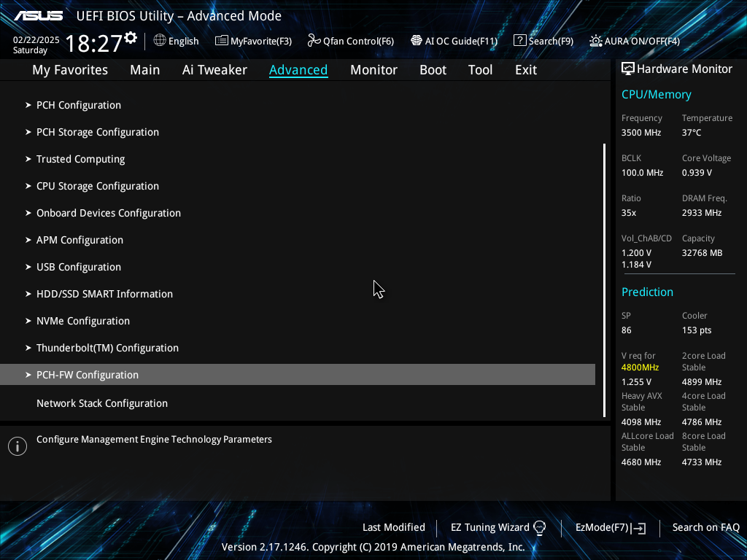Screen dimensions: 747x560
Task: Click the vertical scrollbar of the settings list
Action: (605, 280)
